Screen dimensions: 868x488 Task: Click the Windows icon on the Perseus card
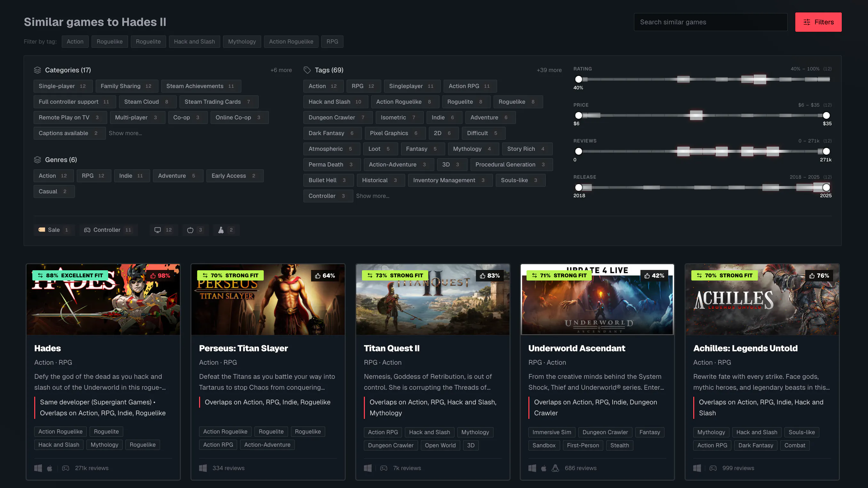click(203, 468)
